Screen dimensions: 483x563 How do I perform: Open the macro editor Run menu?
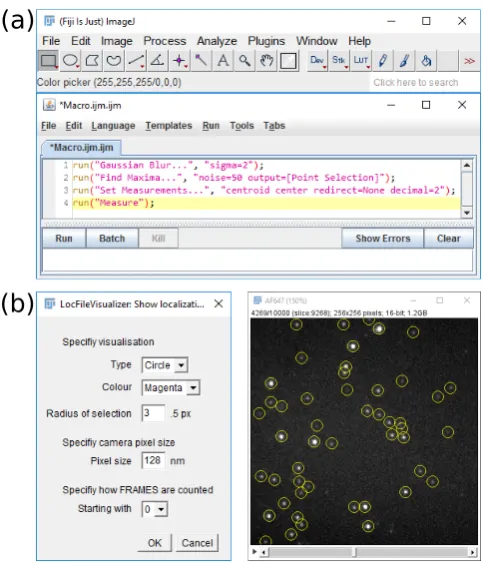pyautogui.click(x=211, y=126)
